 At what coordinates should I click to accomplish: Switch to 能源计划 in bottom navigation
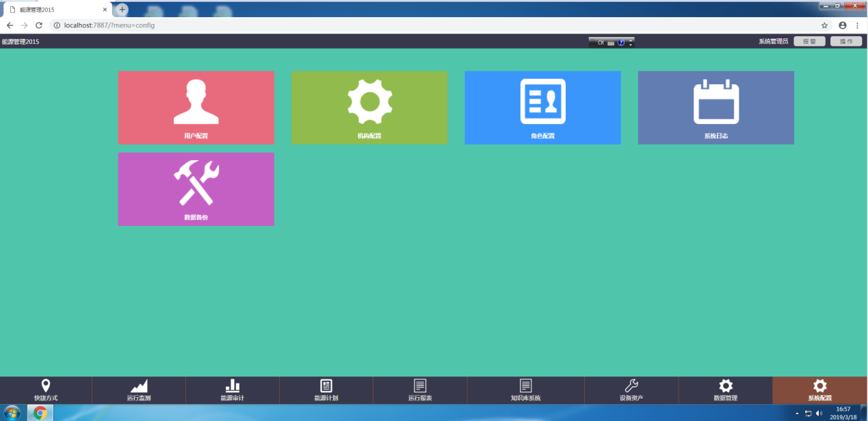[326, 390]
